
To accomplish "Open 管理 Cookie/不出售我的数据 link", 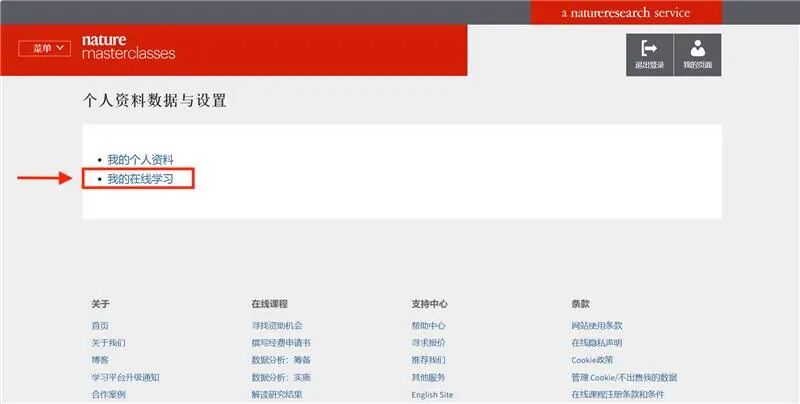I will point(624,377).
